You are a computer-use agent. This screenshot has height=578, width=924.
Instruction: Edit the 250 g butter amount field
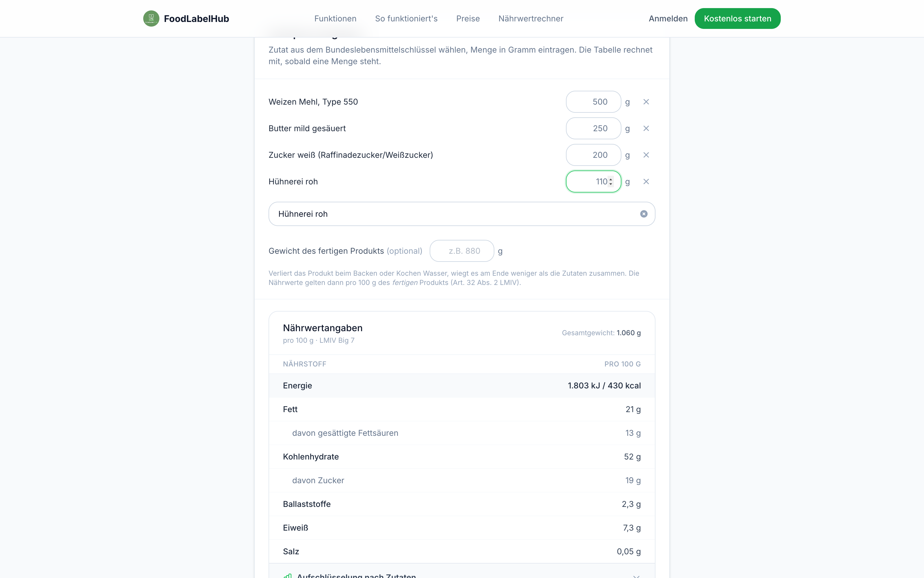[x=593, y=128]
